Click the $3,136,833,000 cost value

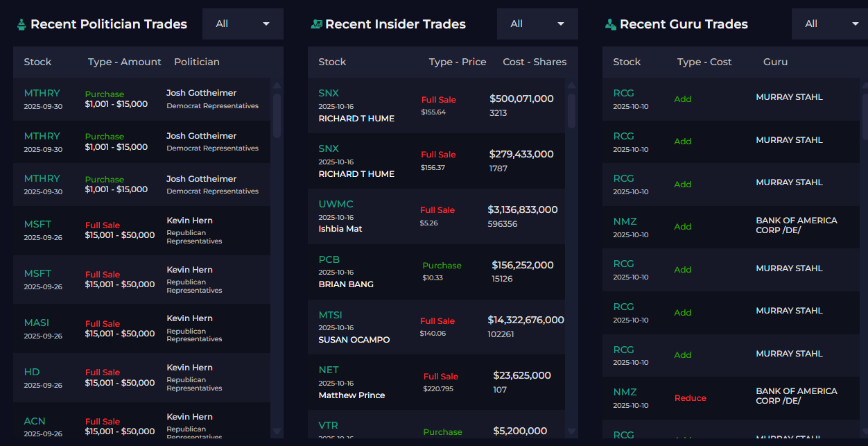[523, 209]
